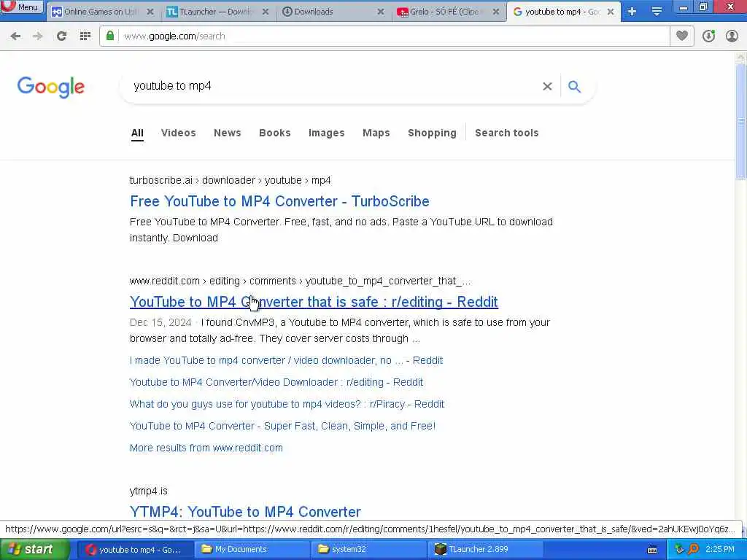
Task: Open Search tools options
Action: 507,133
